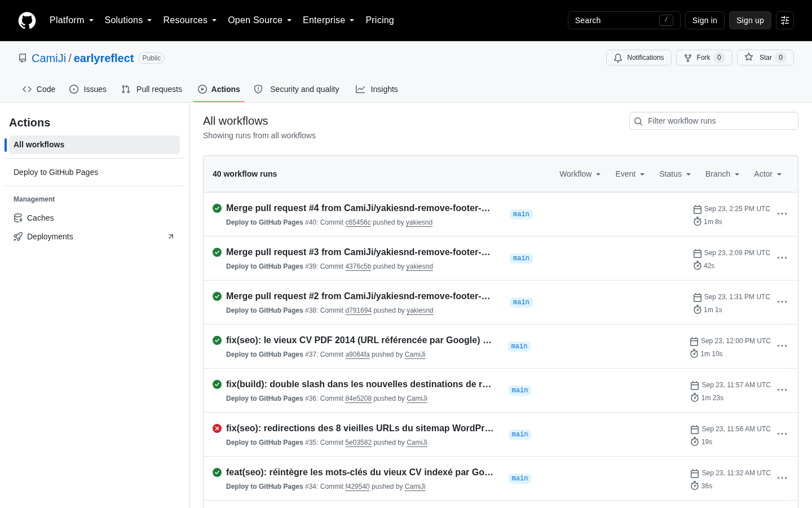Open the three-dot menu for run #35
Viewport: 812px width, 508px height.
(x=782, y=434)
